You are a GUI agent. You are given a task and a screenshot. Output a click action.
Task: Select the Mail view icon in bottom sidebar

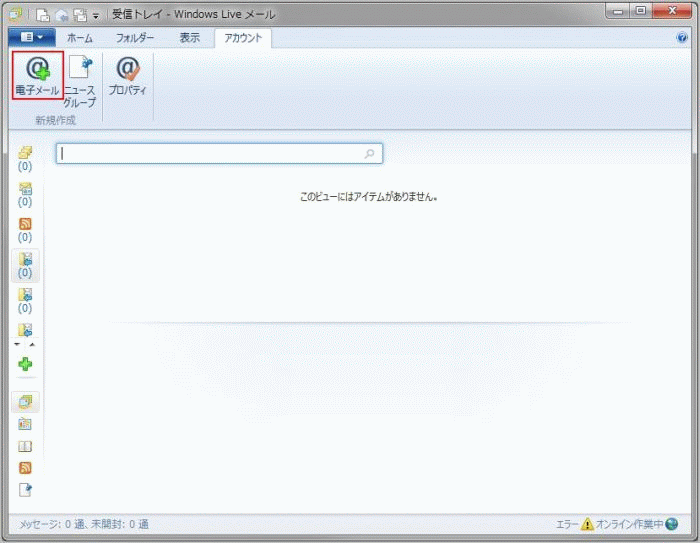point(25,401)
